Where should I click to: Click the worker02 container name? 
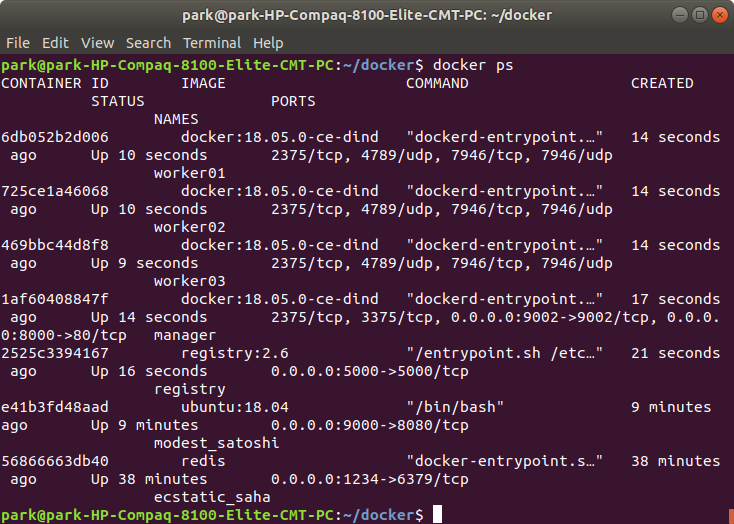(190, 227)
